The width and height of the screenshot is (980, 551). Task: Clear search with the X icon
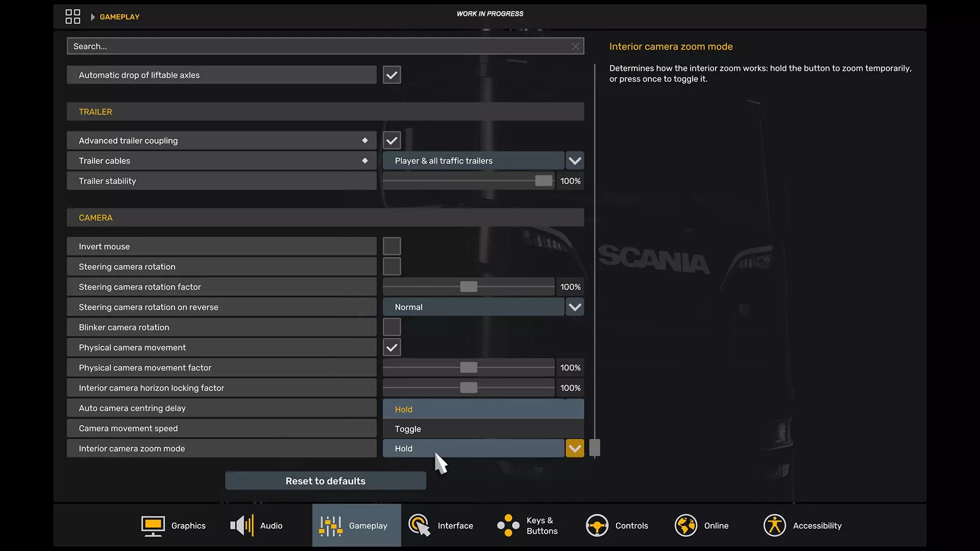(x=575, y=46)
